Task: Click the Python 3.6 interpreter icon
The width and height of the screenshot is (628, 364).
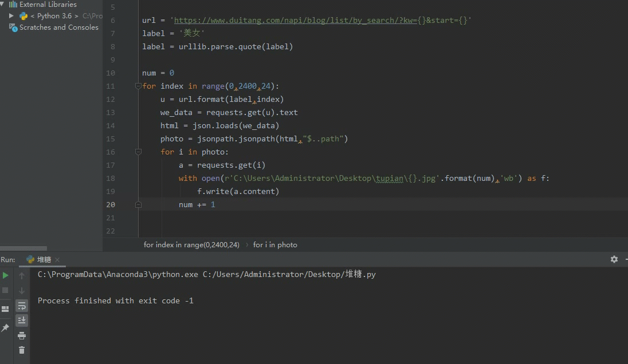Action: (x=23, y=16)
